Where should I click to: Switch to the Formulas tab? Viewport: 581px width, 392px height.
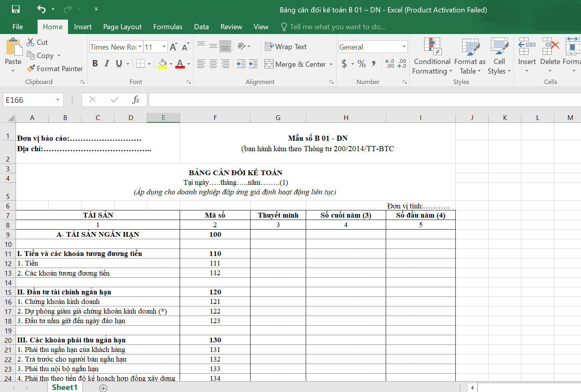[x=168, y=27]
